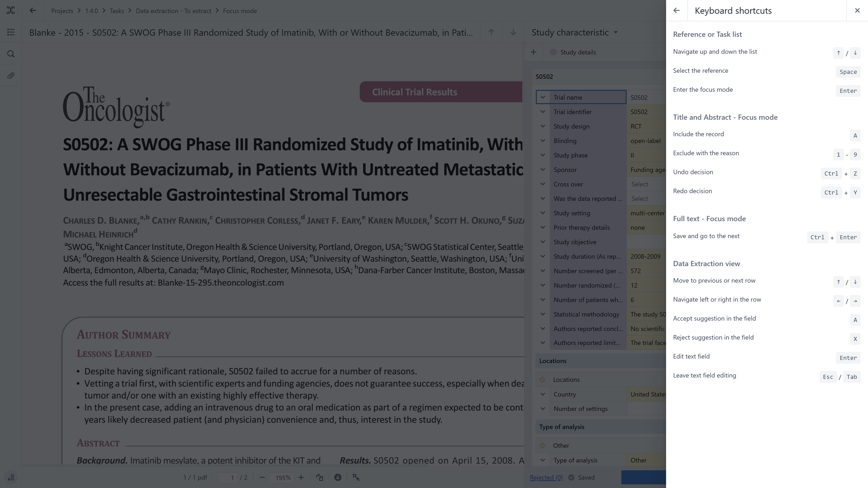The width and height of the screenshot is (868, 488).
Task: Click the RCT study design value
Action: pyautogui.click(x=646, y=126)
